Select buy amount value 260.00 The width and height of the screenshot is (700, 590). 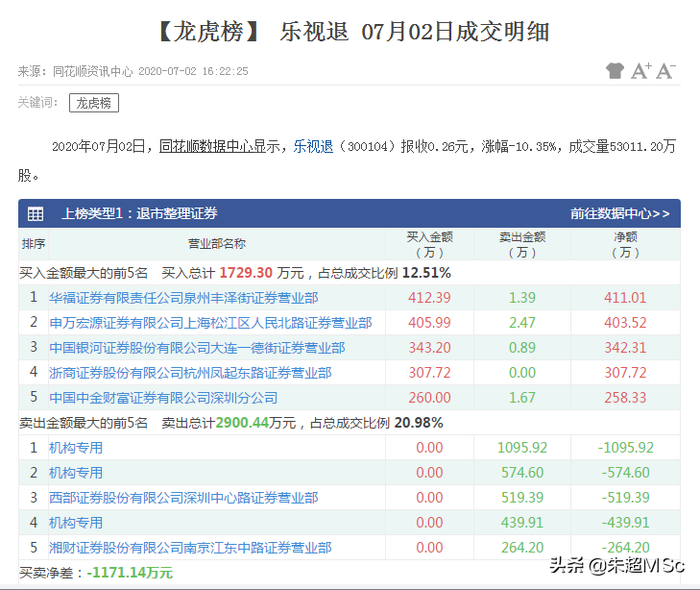point(429,398)
